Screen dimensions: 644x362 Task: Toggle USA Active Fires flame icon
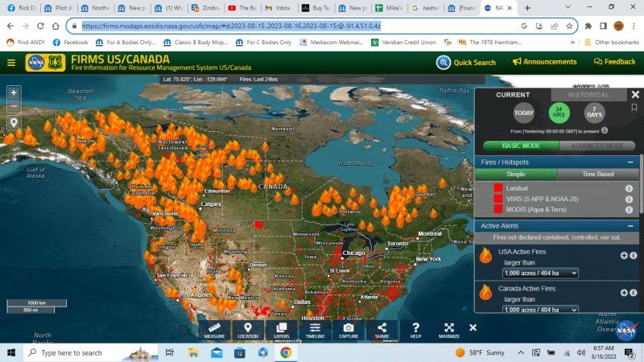(x=485, y=255)
